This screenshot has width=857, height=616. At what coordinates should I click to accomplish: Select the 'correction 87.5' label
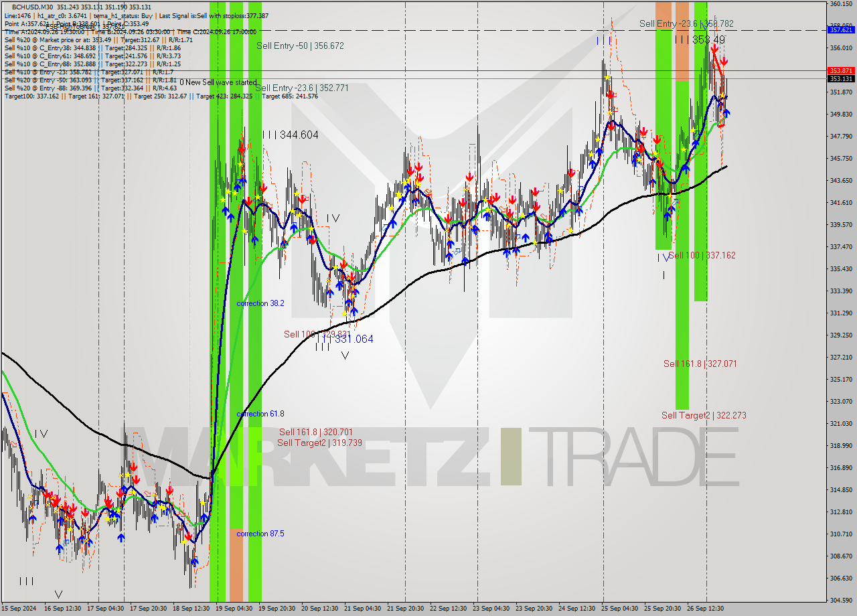coord(260,534)
